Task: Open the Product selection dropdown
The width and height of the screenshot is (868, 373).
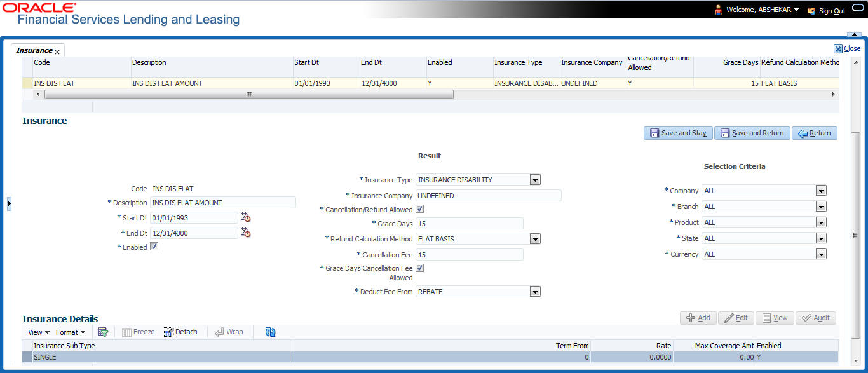Action: (x=821, y=222)
